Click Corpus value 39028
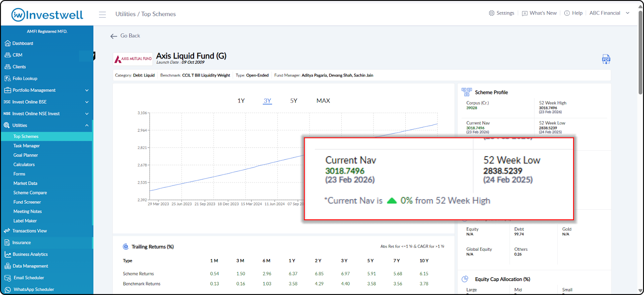The width and height of the screenshot is (644, 295). point(472,108)
